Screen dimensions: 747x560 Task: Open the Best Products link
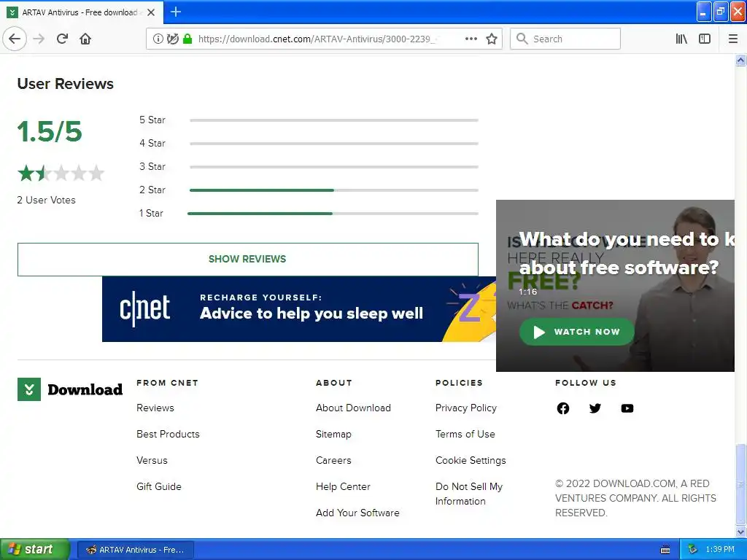(168, 434)
